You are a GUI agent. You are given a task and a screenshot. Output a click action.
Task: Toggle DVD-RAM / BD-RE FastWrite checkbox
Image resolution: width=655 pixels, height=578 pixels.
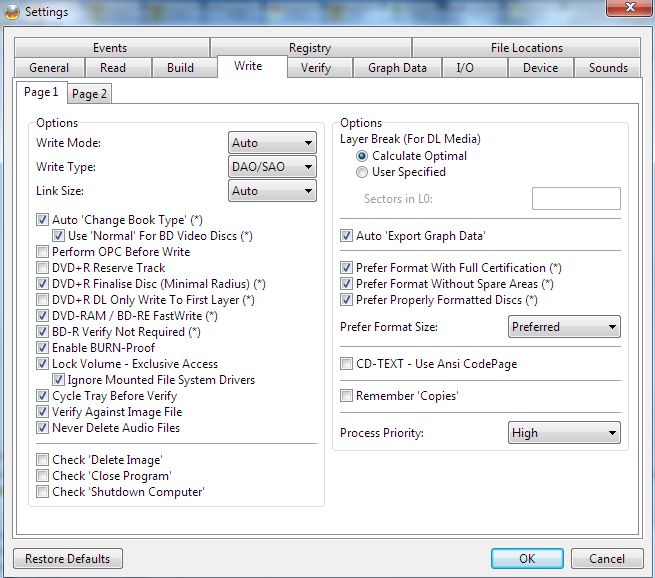42,316
